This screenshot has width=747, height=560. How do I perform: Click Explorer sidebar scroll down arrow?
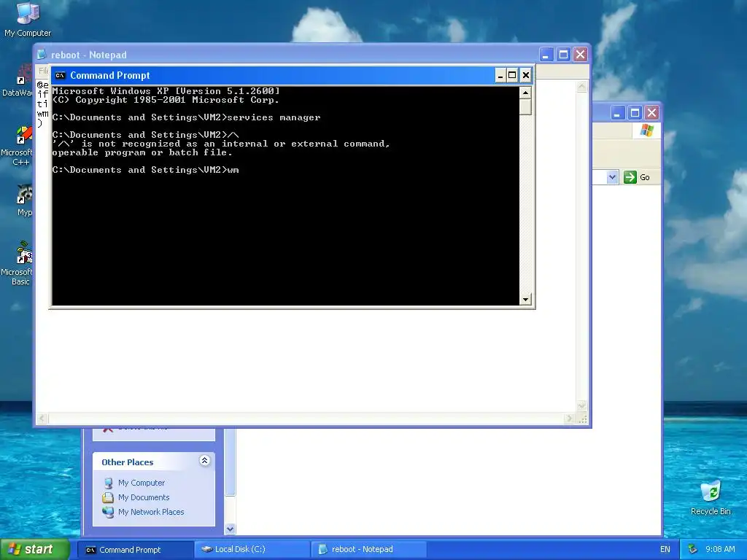pos(230,529)
